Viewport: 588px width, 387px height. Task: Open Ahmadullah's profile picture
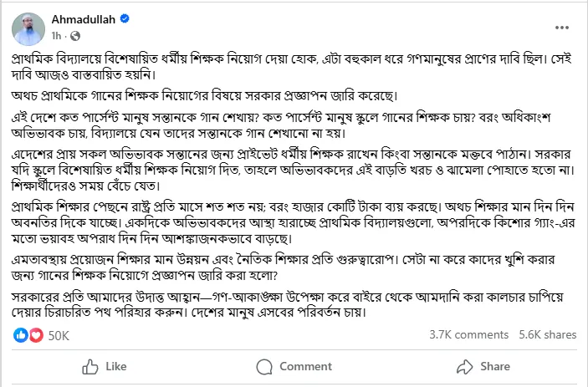tap(28, 29)
